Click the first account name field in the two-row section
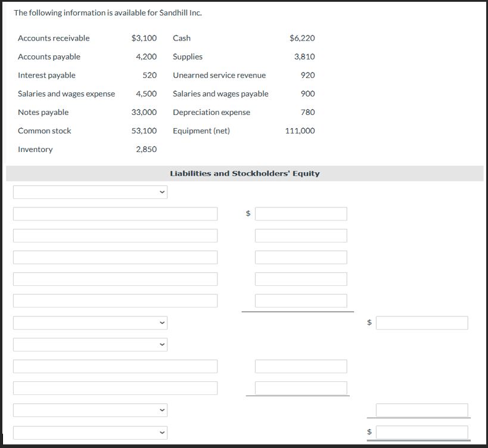The height and width of the screenshot is (448, 488). pos(115,366)
